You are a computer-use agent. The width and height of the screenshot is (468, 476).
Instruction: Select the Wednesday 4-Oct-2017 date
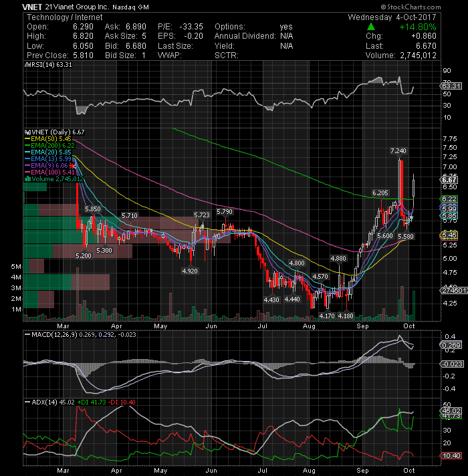(392, 17)
